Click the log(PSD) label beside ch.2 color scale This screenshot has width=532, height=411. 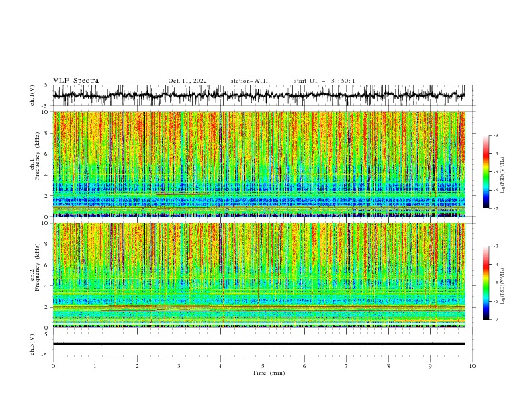click(503, 286)
